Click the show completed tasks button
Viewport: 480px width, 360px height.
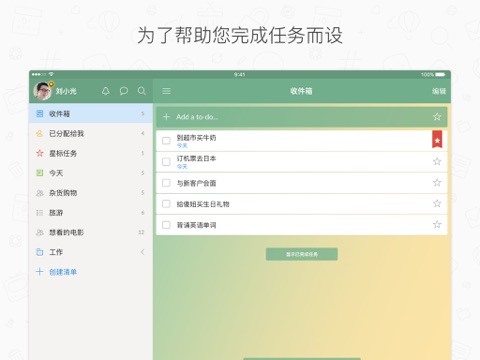pos(302,254)
